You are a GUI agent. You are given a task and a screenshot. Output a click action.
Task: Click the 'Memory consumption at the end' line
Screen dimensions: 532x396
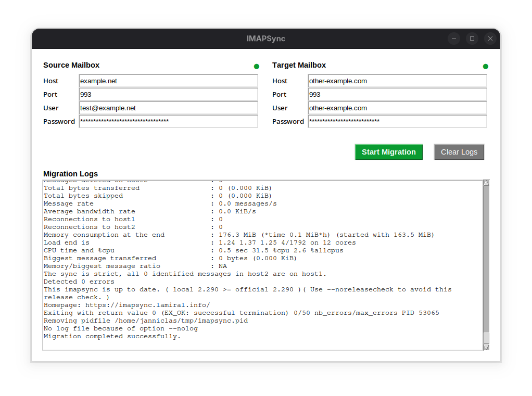point(239,235)
